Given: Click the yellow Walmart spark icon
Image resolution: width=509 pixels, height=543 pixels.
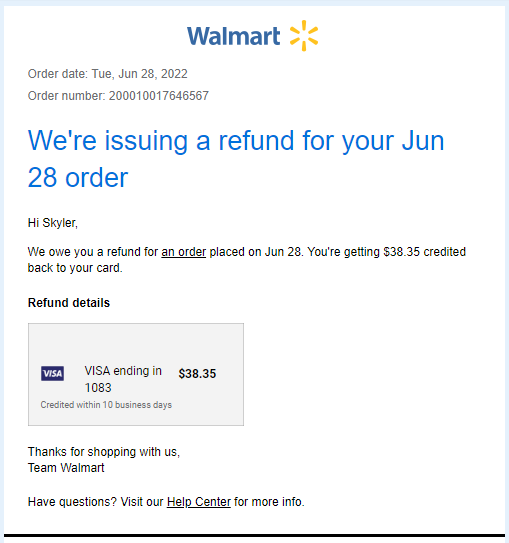Looking at the screenshot, I should coord(304,36).
